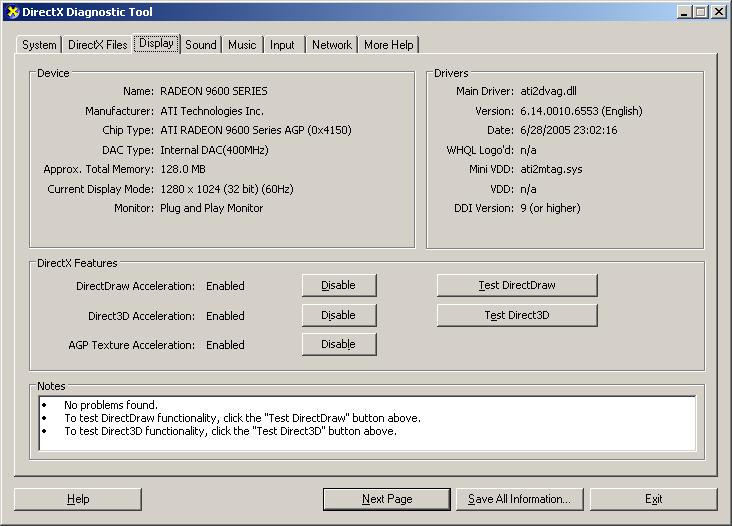The height and width of the screenshot is (526, 732).
Task: Minimize the DirectX Diagnostic Tool window
Action: point(683,12)
